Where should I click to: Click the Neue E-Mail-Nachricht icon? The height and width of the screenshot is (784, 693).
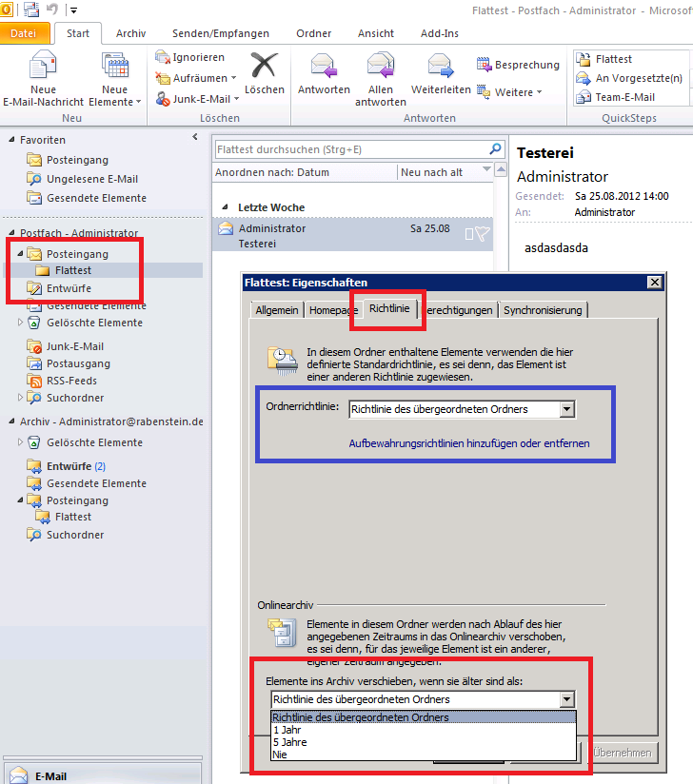[43, 69]
